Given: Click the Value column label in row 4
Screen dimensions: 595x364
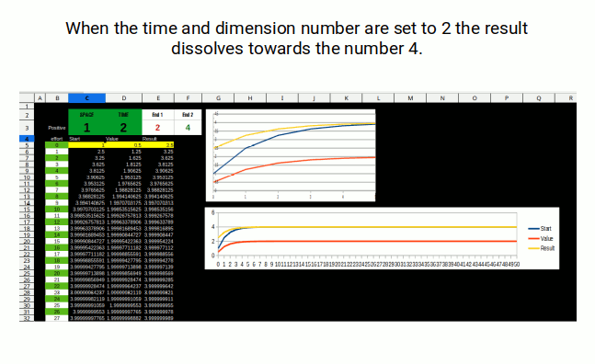Looking at the screenshot, I should (x=112, y=139).
